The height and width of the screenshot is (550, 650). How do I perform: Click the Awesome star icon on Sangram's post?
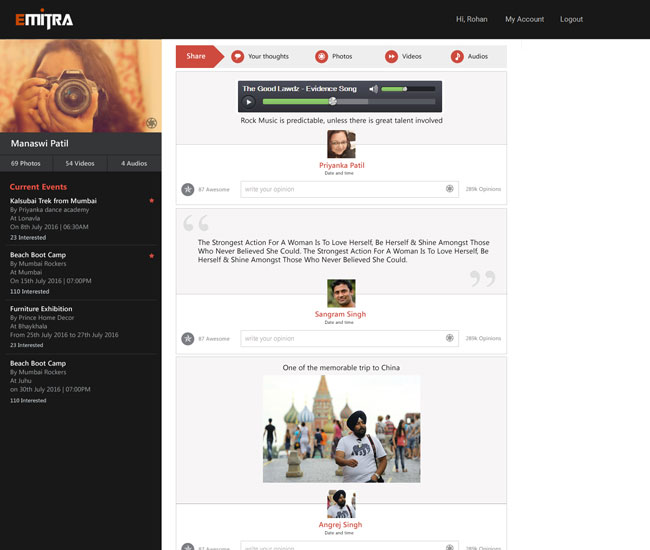(187, 339)
